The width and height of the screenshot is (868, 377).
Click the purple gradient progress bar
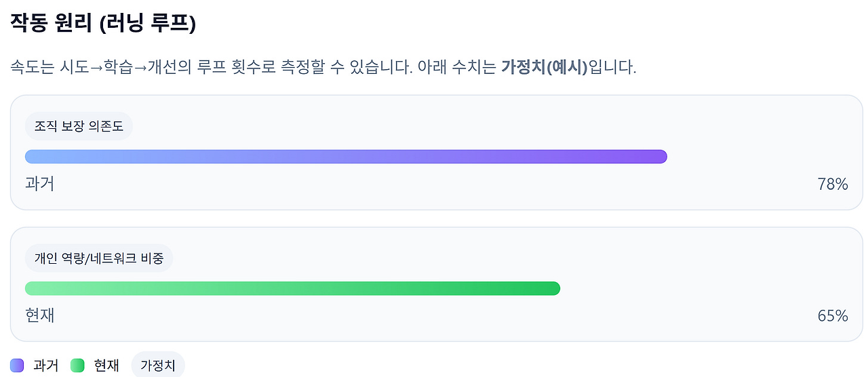click(x=346, y=157)
